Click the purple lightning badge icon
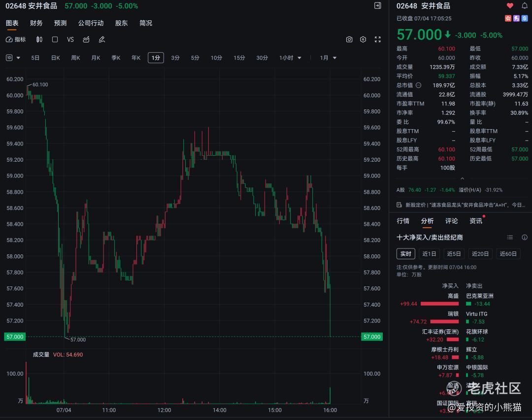 (x=516, y=18)
